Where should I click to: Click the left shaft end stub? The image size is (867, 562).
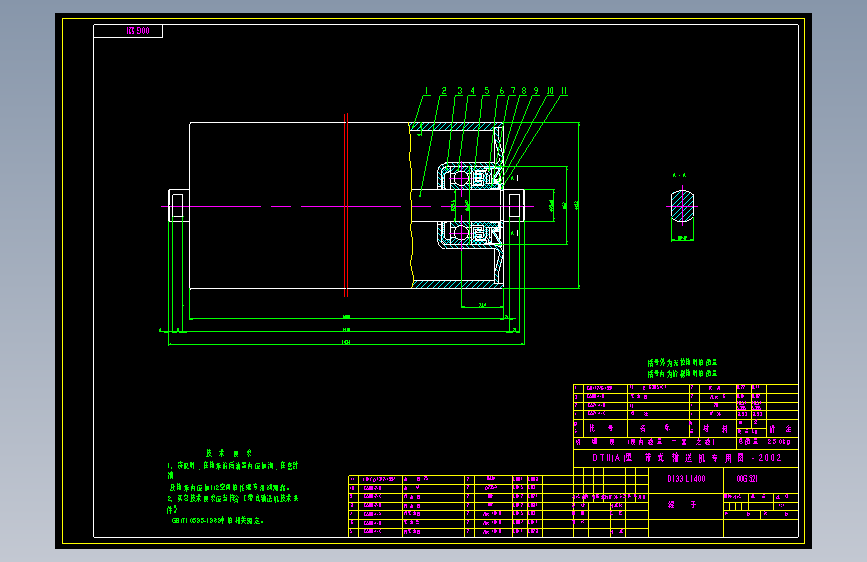(178, 206)
